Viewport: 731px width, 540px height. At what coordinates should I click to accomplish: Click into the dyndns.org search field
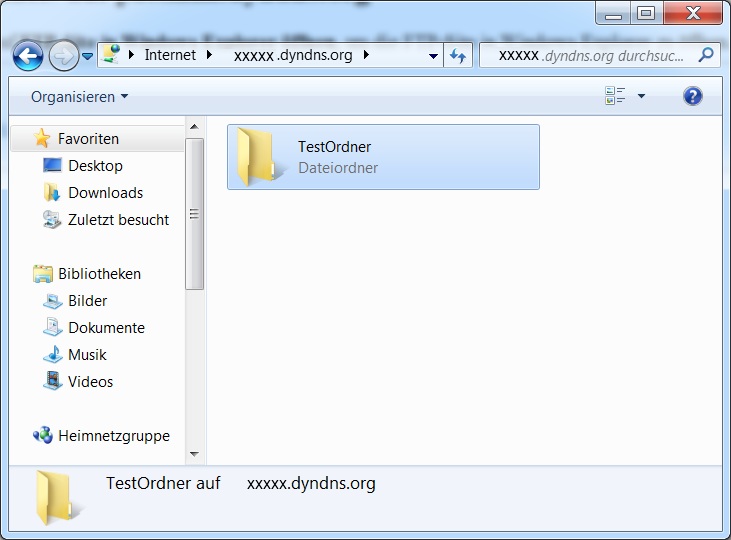pos(590,56)
